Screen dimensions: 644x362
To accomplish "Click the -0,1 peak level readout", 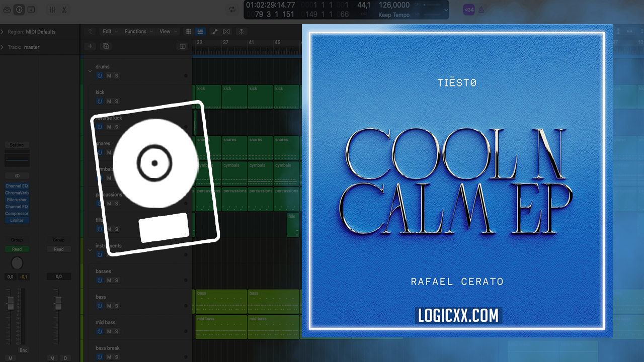I will (x=23, y=277).
